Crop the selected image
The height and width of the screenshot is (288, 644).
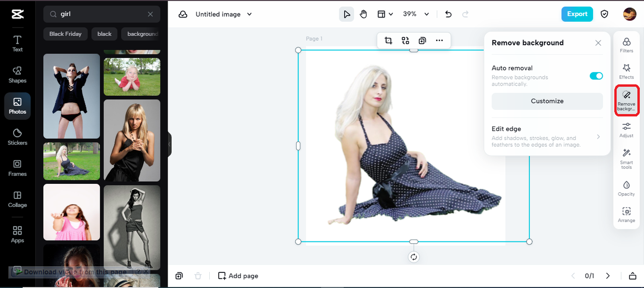(x=388, y=40)
